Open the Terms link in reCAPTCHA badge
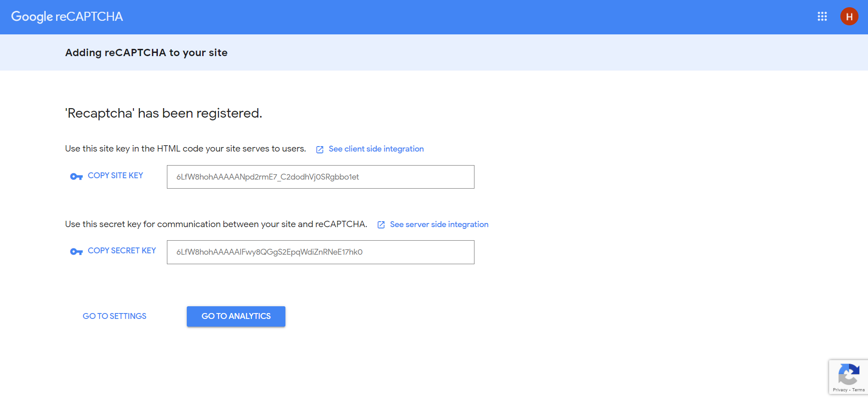The width and height of the screenshot is (868, 399). click(859, 390)
